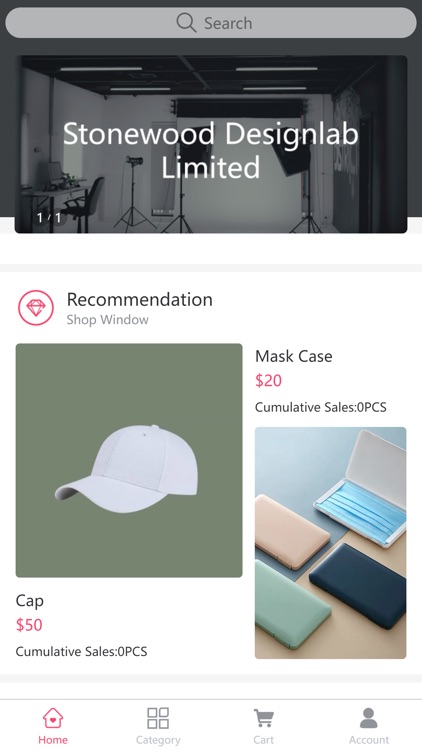Switch to the Category tab label
The width and height of the screenshot is (422, 750).
coord(158,740)
